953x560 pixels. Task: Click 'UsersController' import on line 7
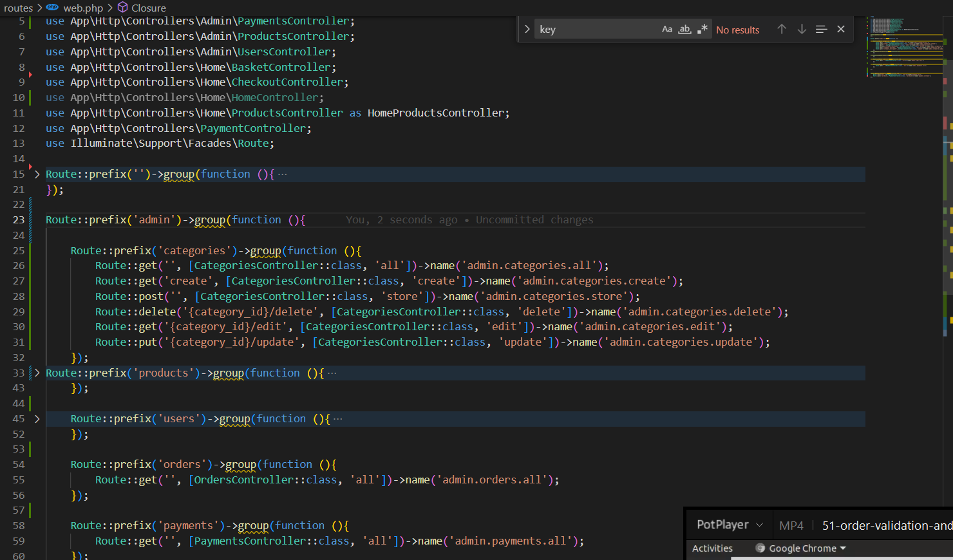click(284, 52)
